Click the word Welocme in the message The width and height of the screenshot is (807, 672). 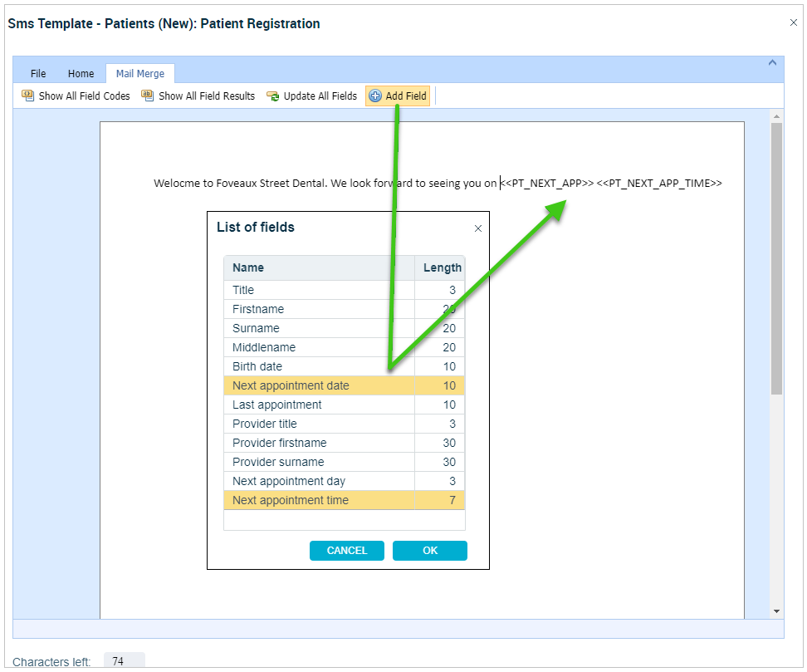(177, 184)
